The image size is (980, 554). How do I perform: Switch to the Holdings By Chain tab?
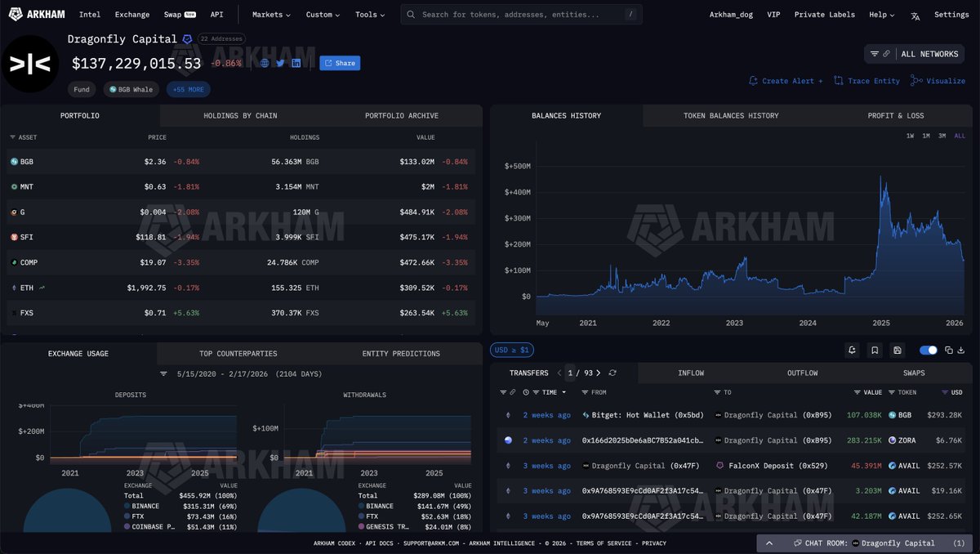coord(240,116)
